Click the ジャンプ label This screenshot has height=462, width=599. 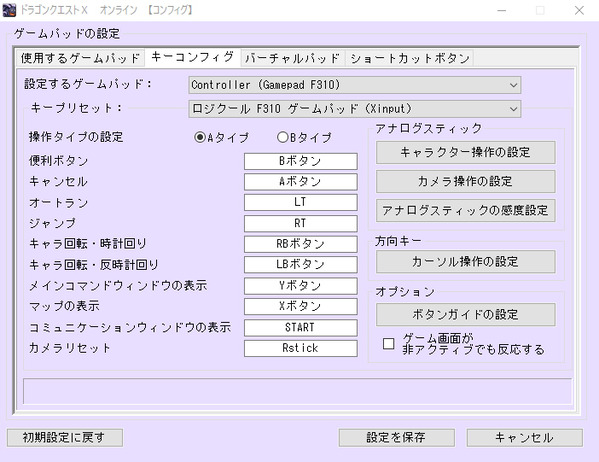pyautogui.click(x=52, y=223)
